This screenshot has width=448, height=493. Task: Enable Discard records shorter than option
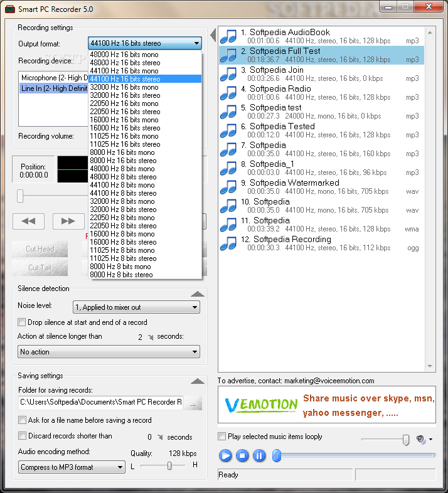click(x=22, y=436)
